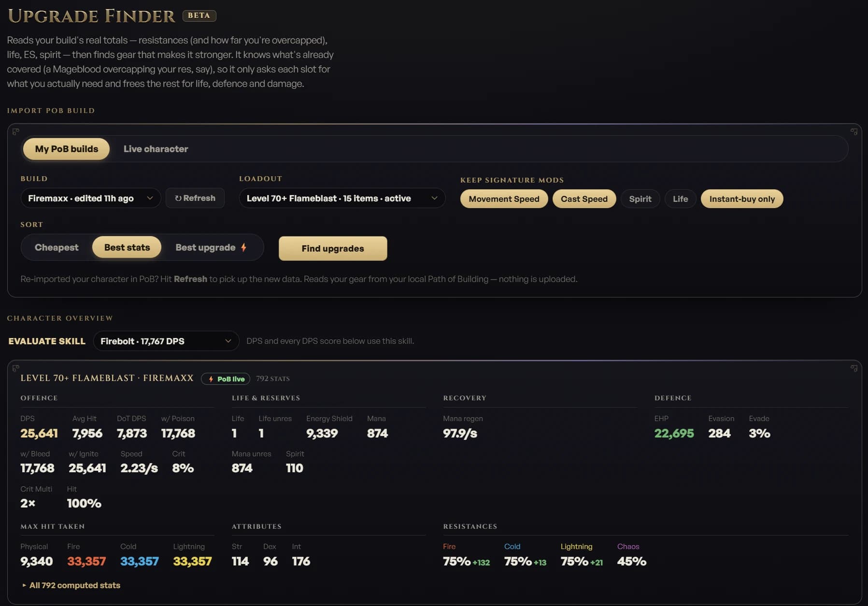Open the Loadout Level 70+ Flameblast dropdown

[342, 198]
